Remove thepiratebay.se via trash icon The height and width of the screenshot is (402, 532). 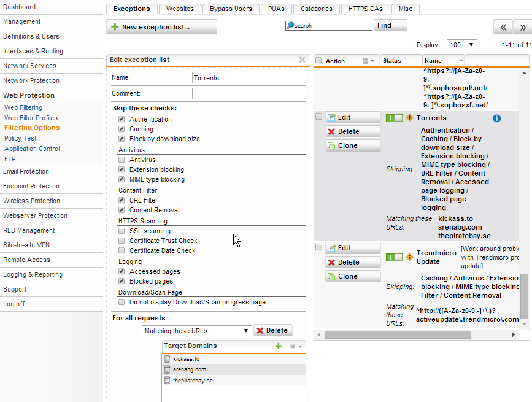tap(167, 381)
